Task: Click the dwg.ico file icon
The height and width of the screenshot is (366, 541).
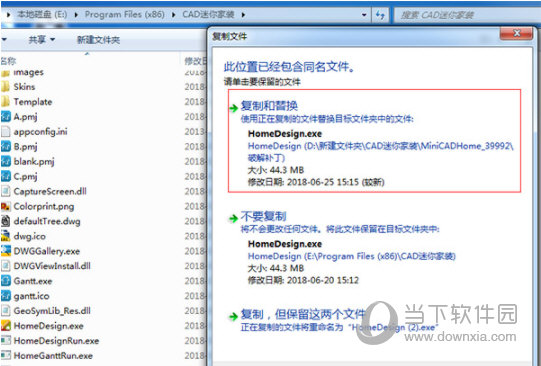Action: point(6,236)
